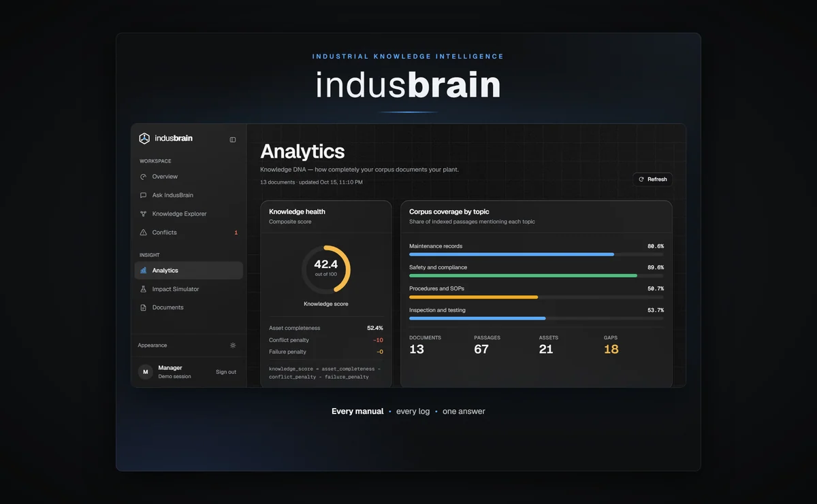Open the Documents page
This screenshot has width=817, height=504.
[x=189, y=307]
